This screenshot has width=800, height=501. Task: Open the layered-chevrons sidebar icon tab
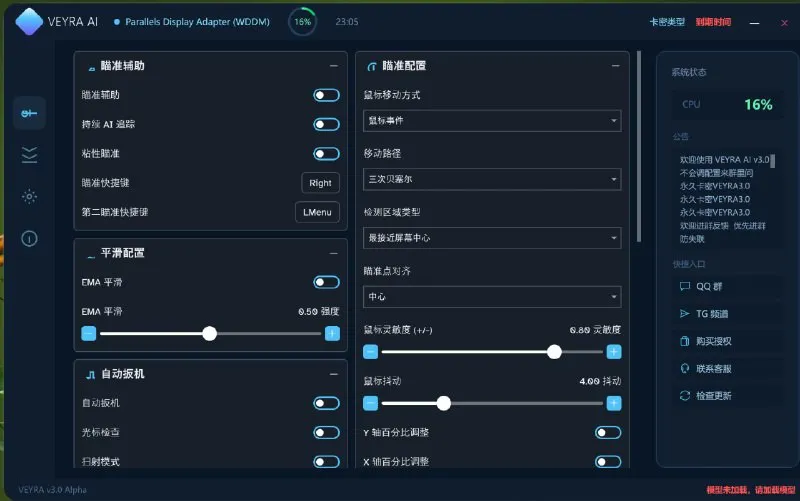(29, 155)
